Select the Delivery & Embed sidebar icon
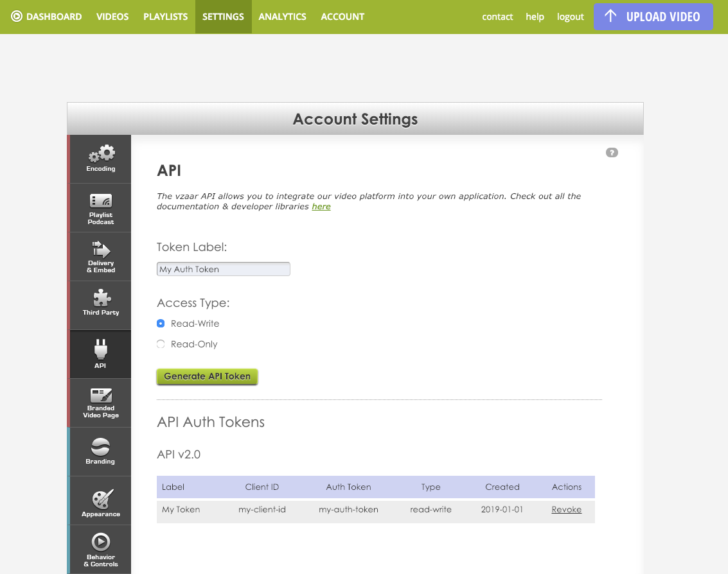 (101, 249)
